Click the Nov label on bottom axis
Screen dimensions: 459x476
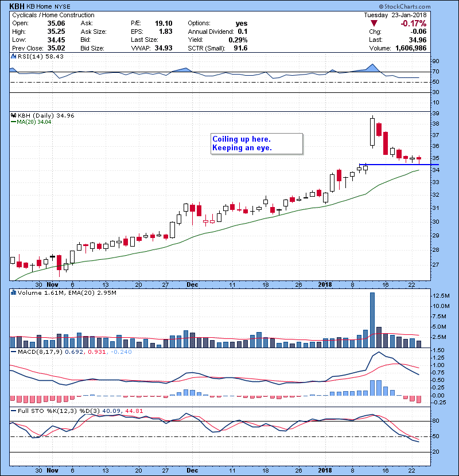pyautogui.click(x=53, y=470)
